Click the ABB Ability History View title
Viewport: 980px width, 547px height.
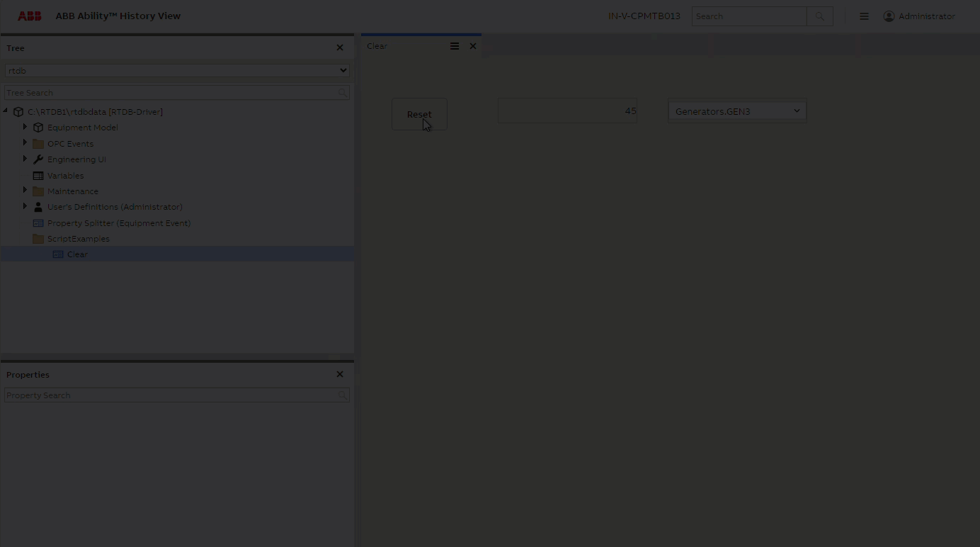coord(118,16)
